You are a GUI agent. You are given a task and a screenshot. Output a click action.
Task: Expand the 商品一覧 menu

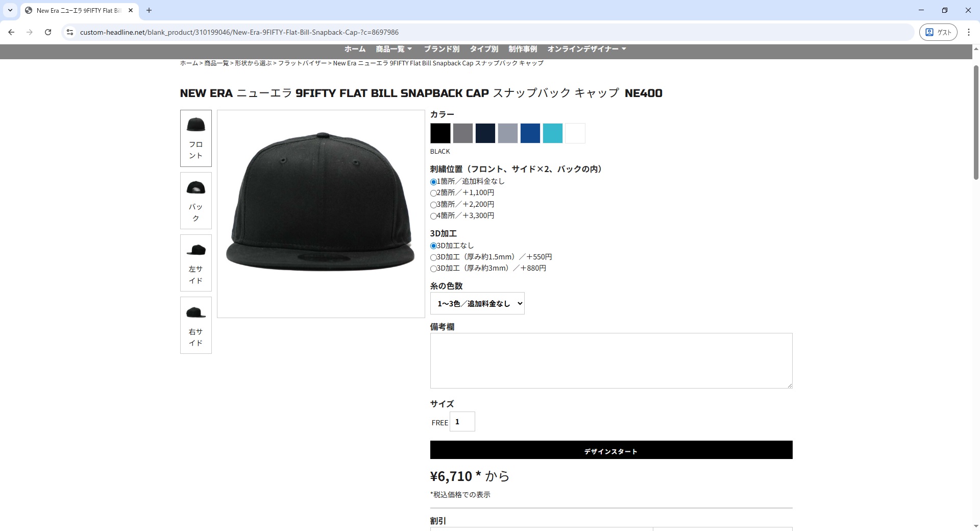pos(394,49)
